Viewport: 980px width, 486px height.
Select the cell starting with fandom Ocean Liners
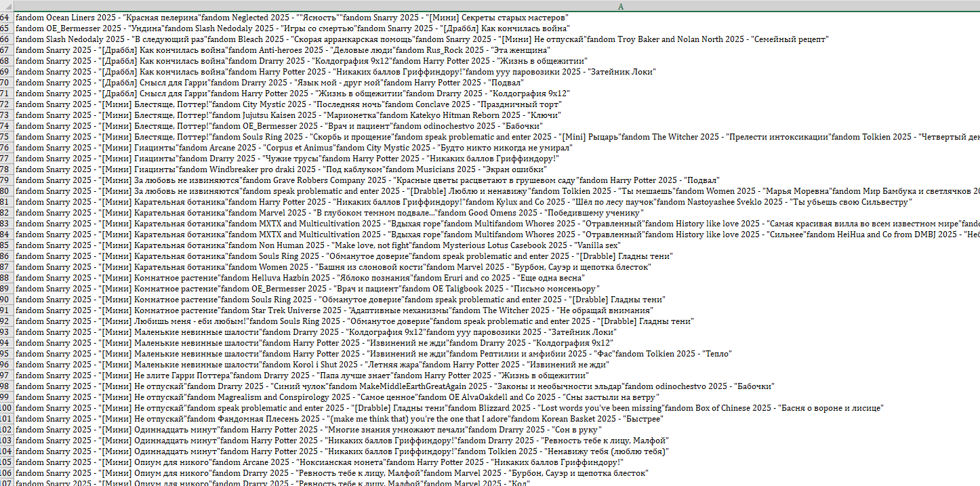pos(496,18)
